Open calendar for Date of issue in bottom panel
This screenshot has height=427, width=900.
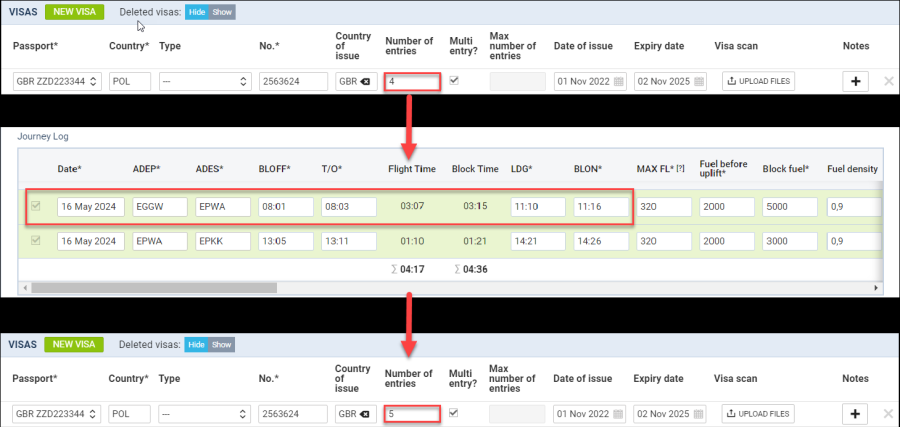pyautogui.click(x=618, y=413)
